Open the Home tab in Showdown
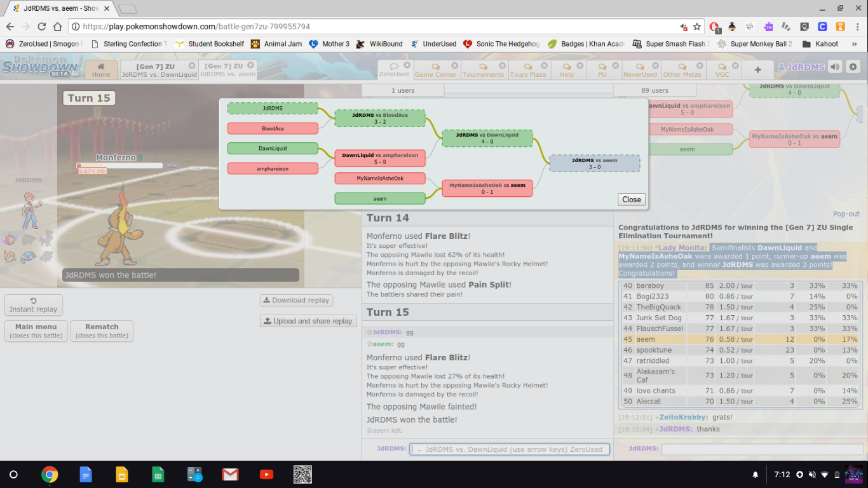This screenshot has height=488, width=868. tap(101, 70)
